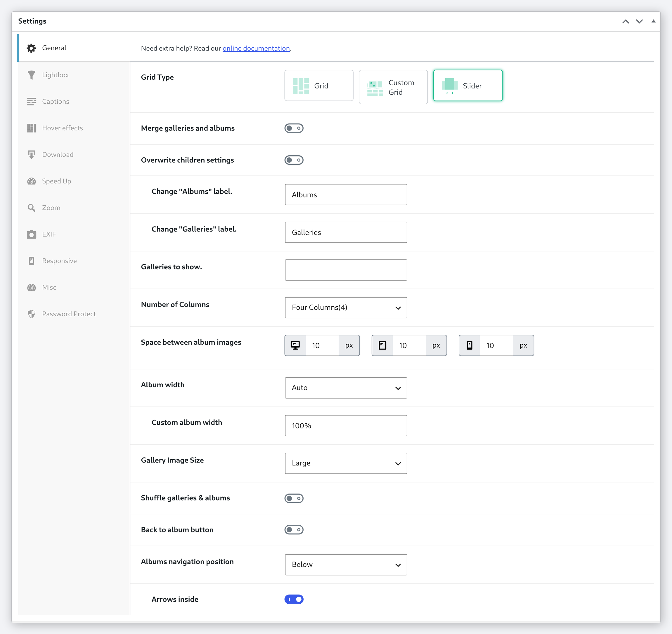The width and height of the screenshot is (672, 634).
Task: Open the Number of Columns dropdown
Action: coord(346,308)
